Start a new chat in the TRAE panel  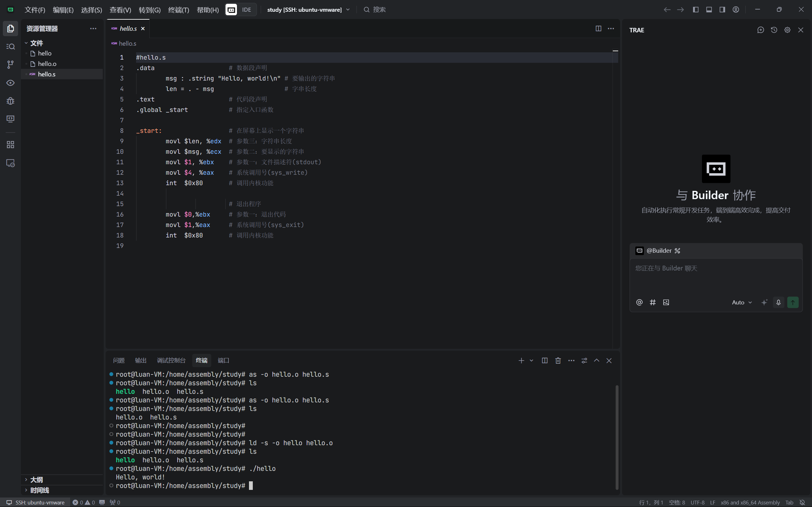tap(760, 30)
